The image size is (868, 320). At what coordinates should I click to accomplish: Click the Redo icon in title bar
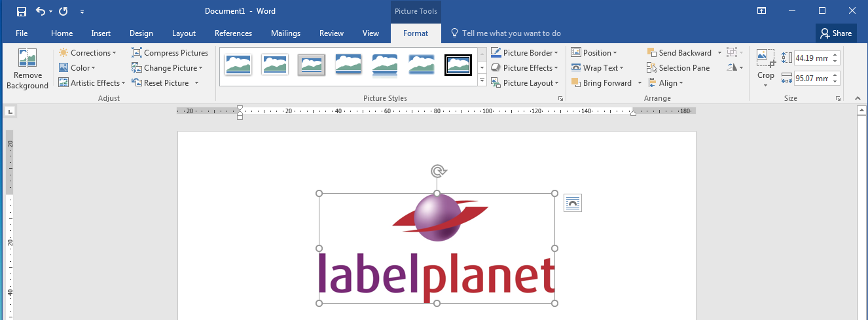pyautogui.click(x=63, y=11)
